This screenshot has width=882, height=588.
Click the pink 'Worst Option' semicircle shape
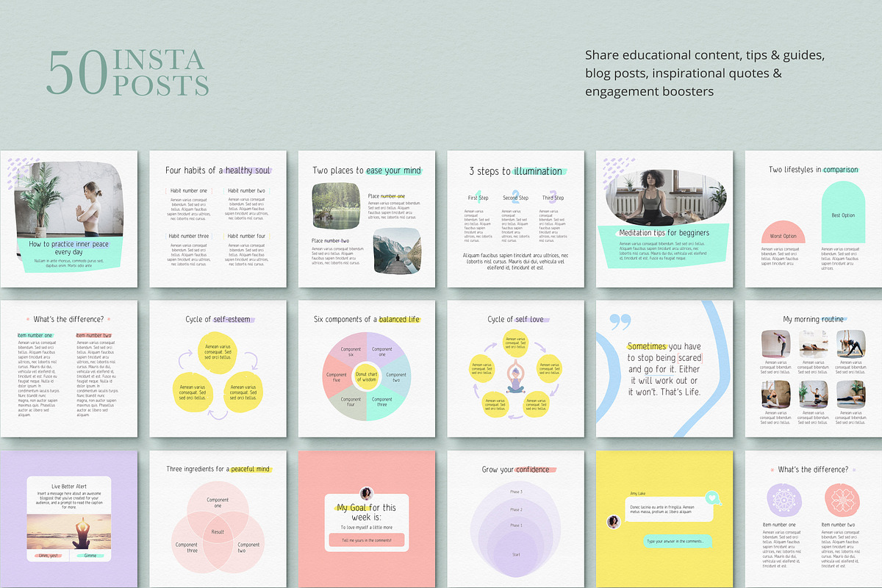[x=783, y=232]
